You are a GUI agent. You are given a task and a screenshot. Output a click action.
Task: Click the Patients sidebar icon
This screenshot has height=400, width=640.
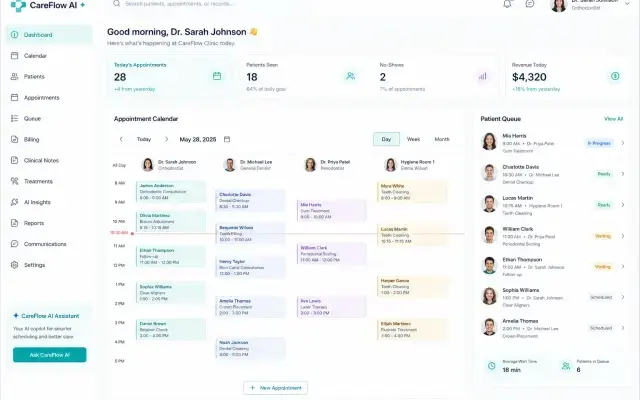click(14, 76)
